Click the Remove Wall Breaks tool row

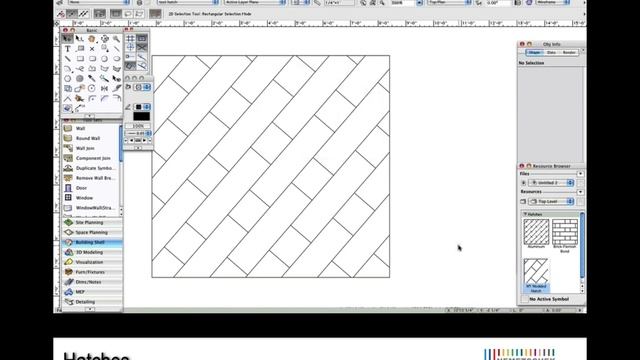click(91, 178)
